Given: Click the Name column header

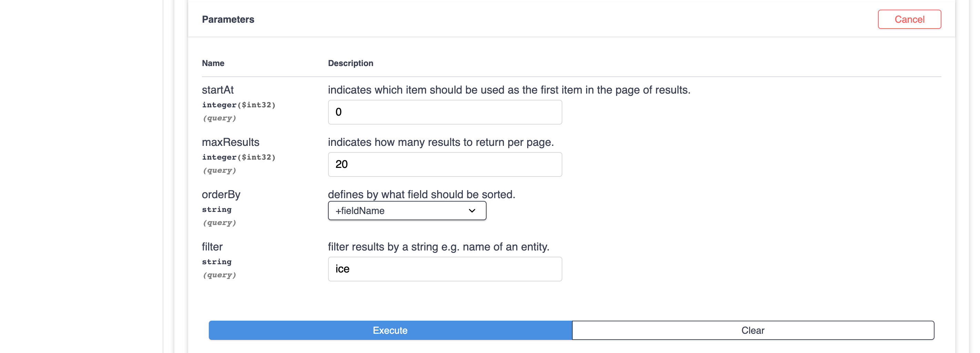Looking at the screenshot, I should pos(213,63).
